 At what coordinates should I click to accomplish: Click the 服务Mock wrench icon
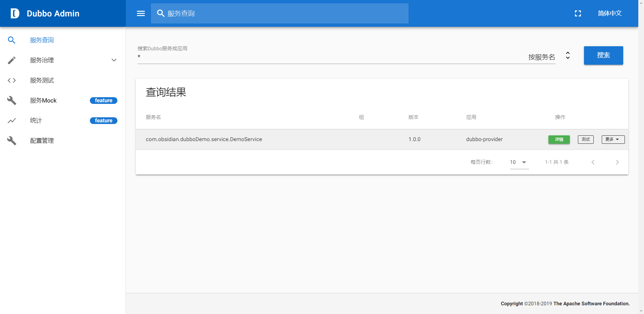pos(12,101)
